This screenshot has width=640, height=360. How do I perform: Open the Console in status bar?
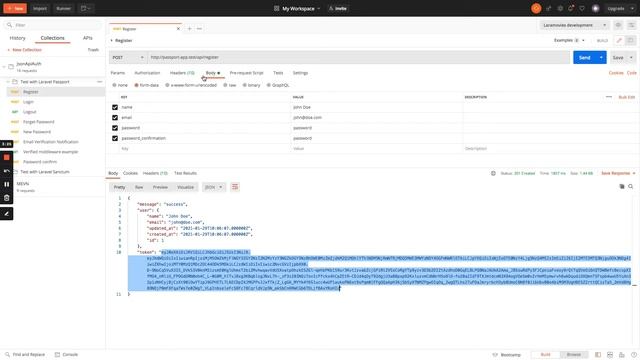67,355
